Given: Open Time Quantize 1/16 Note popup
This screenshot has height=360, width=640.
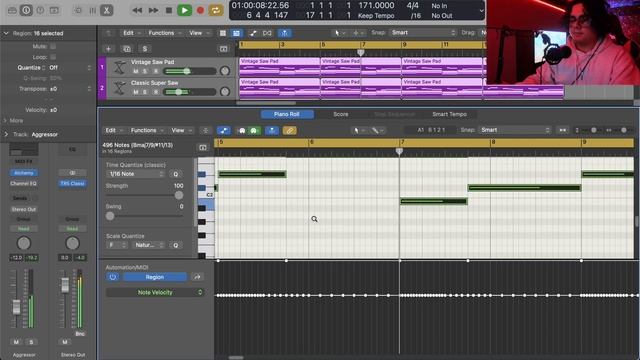Looking at the screenshot, I should click(136, 174).
